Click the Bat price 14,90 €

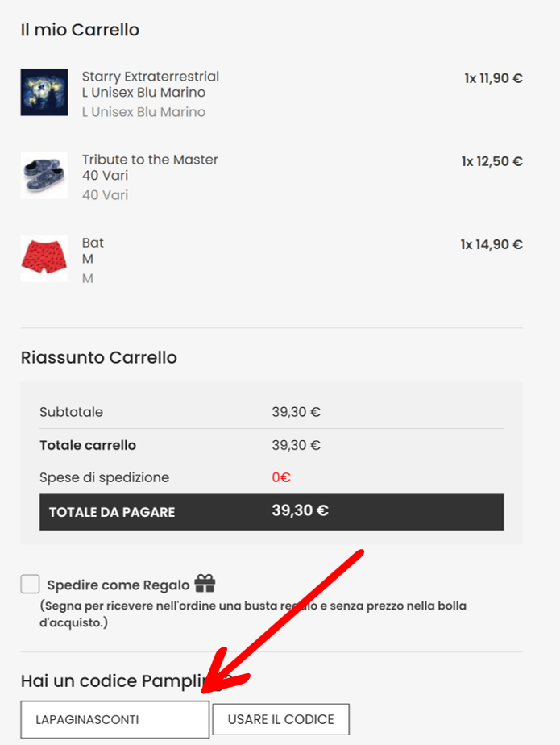pos(492,244)
